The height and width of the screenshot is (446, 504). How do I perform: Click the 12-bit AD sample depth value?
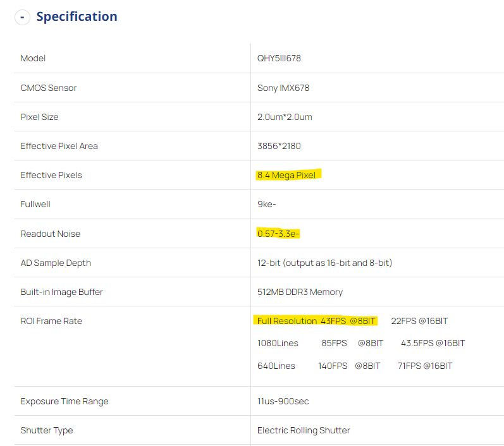pos(324,263)
